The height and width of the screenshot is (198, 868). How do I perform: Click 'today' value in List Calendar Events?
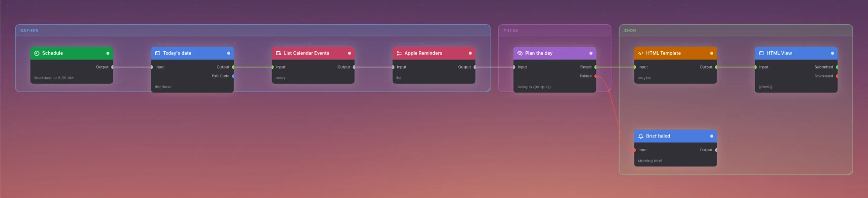tap(280, 78)
